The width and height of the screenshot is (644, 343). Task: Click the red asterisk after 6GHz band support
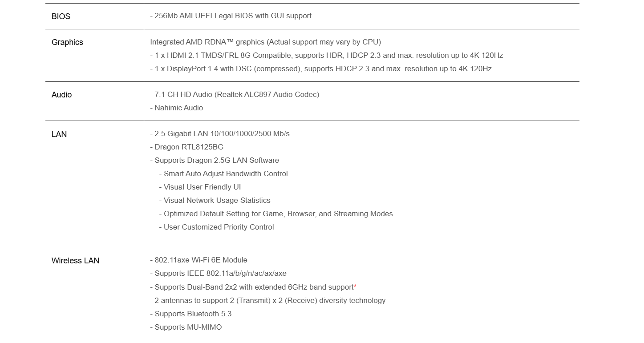[355, 287]
